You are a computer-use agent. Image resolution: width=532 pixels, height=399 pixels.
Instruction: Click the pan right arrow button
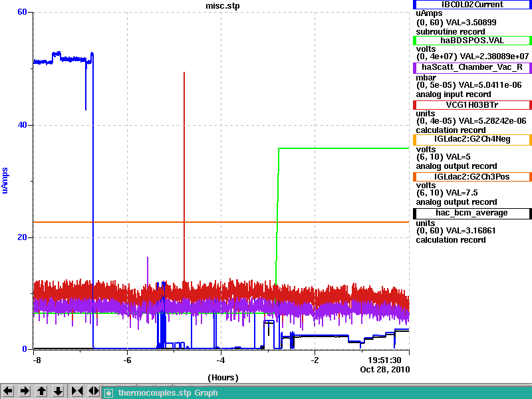[x=25, y=391]
